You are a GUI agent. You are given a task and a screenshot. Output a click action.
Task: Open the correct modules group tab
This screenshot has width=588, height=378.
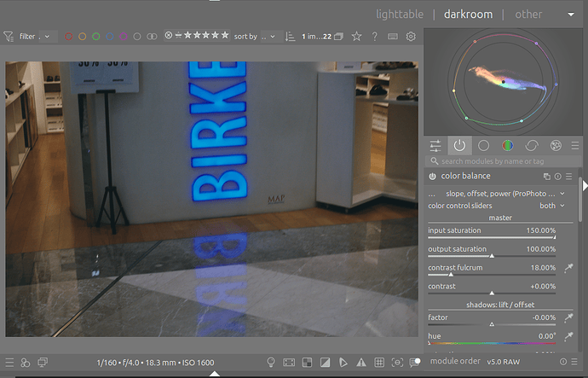(532, 146)
